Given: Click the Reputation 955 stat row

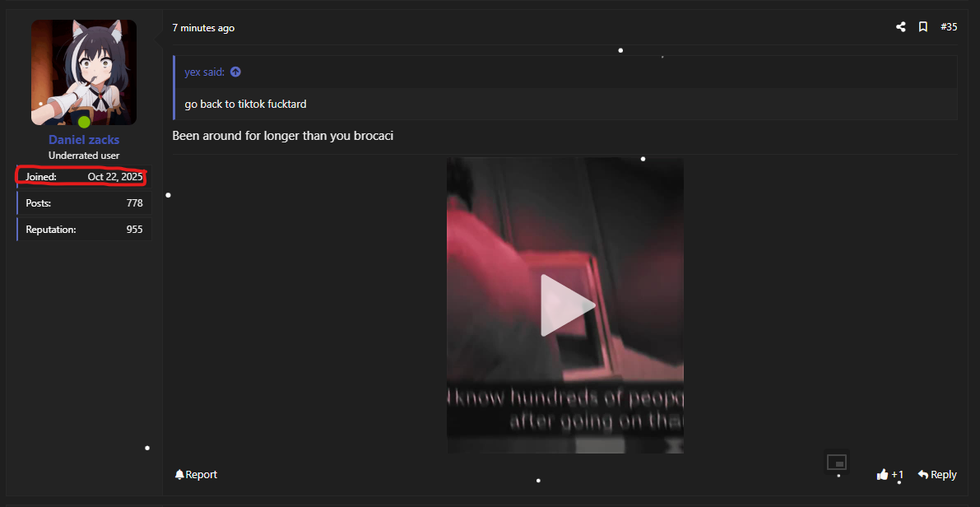Looking at the screenshot, I should click(84, 230).
